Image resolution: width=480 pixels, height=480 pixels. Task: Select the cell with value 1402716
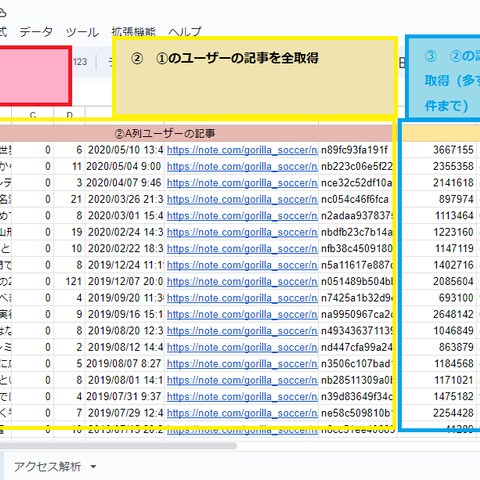pos(438,265)
